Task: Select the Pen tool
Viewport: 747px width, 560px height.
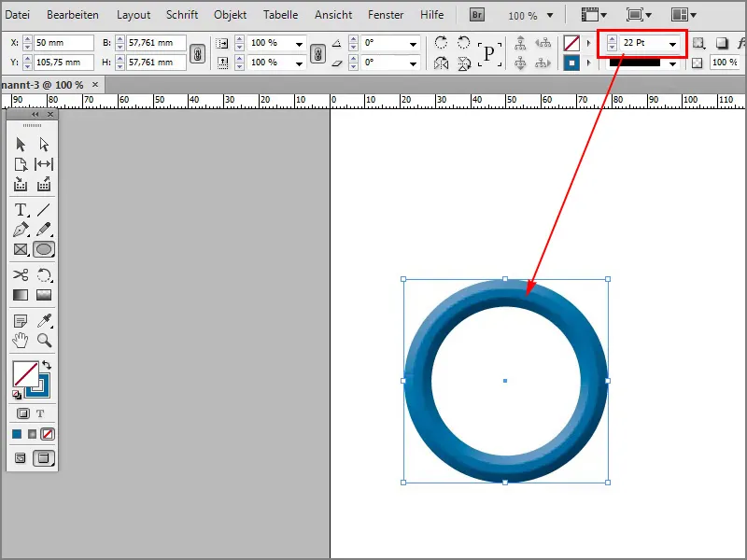Action: click(21, 230)
